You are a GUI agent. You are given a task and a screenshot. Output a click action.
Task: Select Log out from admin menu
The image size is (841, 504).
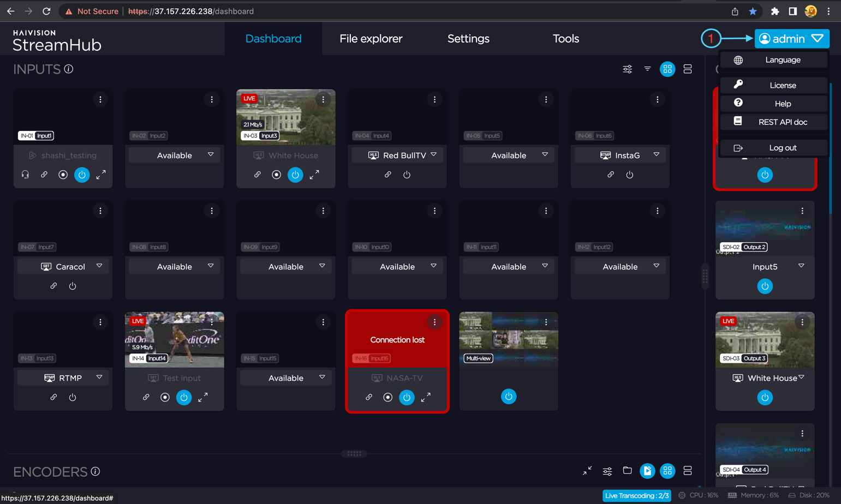782,148
